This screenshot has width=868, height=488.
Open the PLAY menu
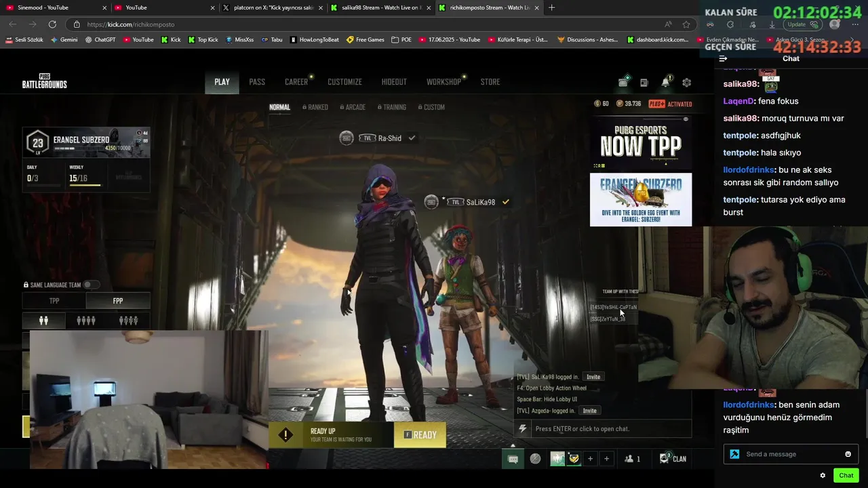(x=222, y=82)
